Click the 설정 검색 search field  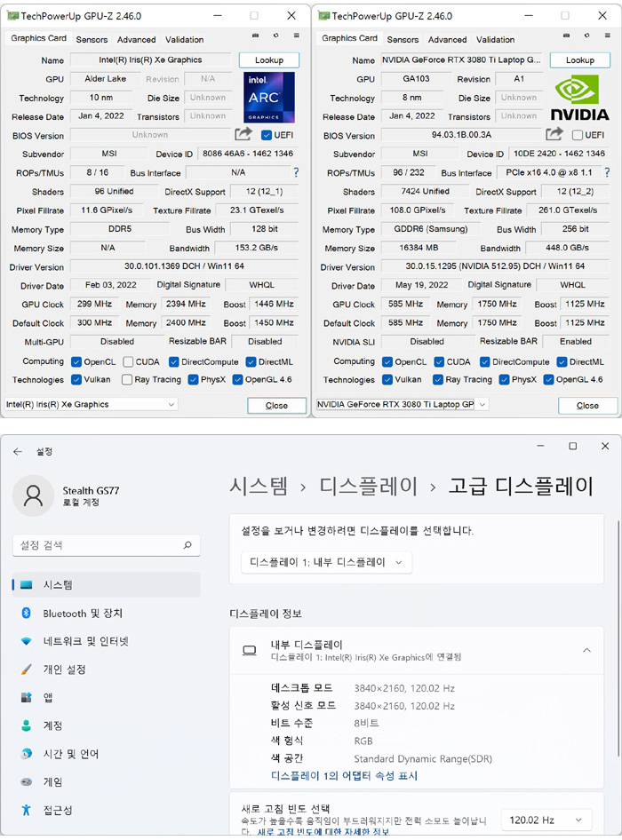(x=106, y=545)
